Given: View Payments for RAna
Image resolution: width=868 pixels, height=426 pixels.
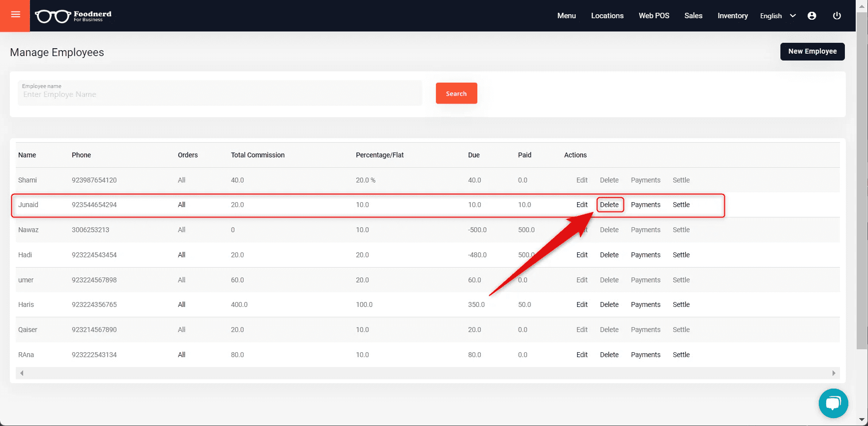Looking at the screenshot, I should [x=646, y=355].
